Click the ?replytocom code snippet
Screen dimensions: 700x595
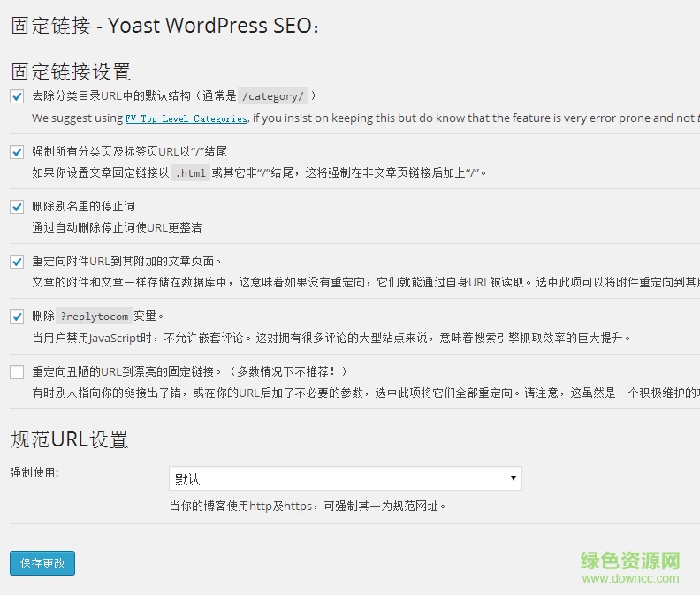pyautogui.click(x=95, y=317)
